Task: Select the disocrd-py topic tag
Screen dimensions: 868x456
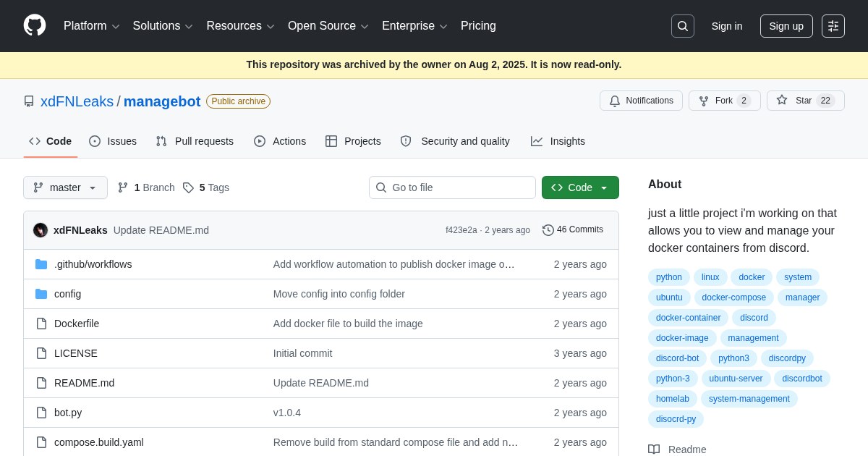Action: (x=676, y=419)
